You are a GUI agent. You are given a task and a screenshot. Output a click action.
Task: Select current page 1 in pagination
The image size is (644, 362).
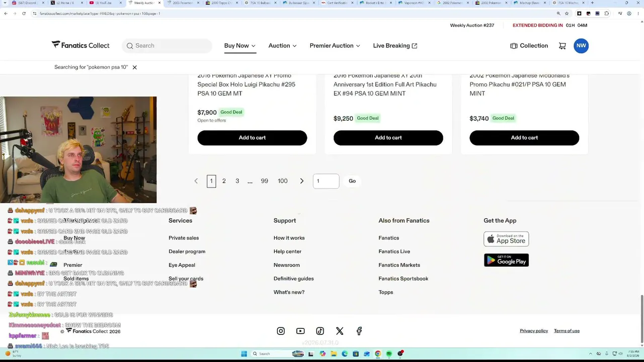pos(211,181)
